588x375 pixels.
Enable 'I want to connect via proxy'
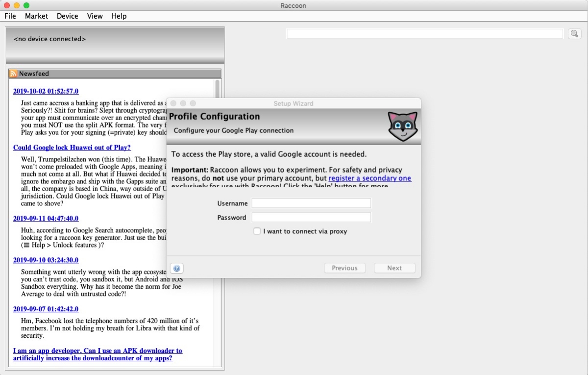pyautogui.click(x=257, y=231)
